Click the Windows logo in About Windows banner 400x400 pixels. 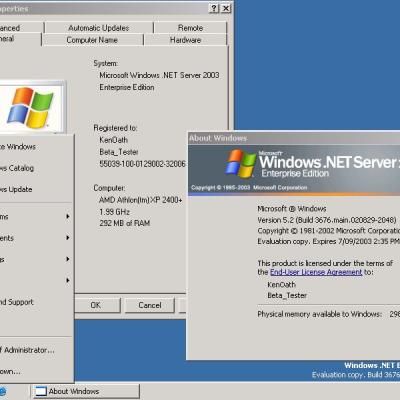(241, 164)
